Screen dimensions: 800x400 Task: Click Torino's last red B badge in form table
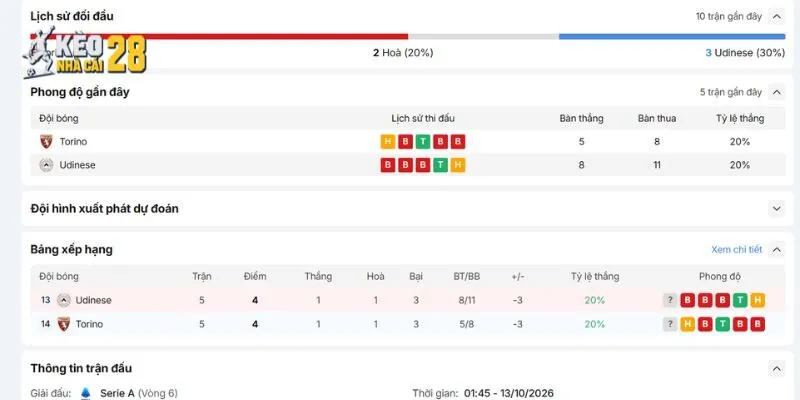(458, 142)
